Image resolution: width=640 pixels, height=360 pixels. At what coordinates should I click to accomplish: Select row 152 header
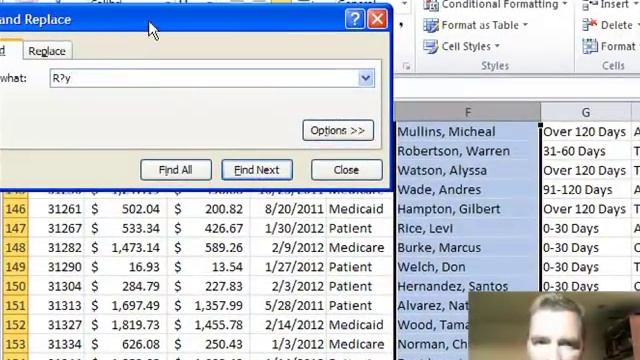[15, 325]
